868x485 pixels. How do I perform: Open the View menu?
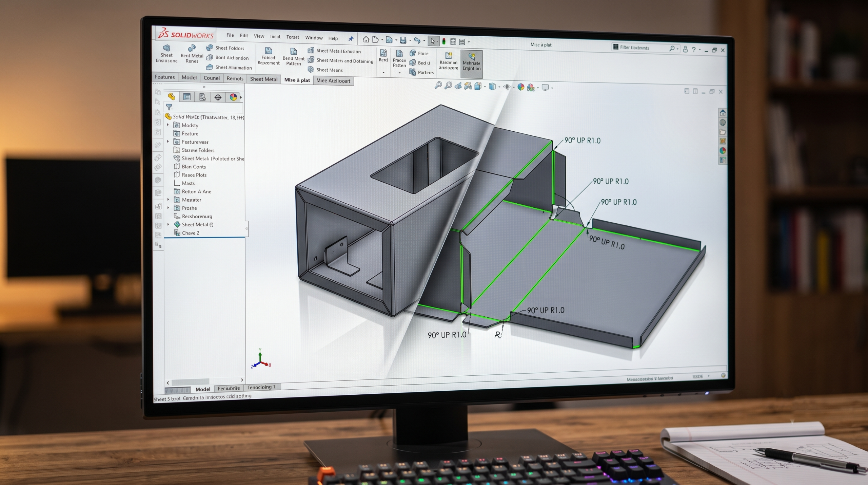coord(259,36)
